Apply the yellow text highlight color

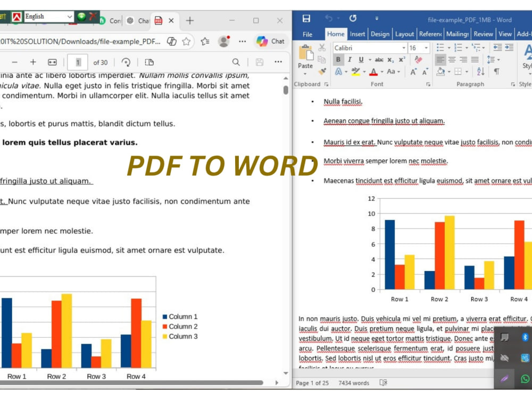pos(355,71)
